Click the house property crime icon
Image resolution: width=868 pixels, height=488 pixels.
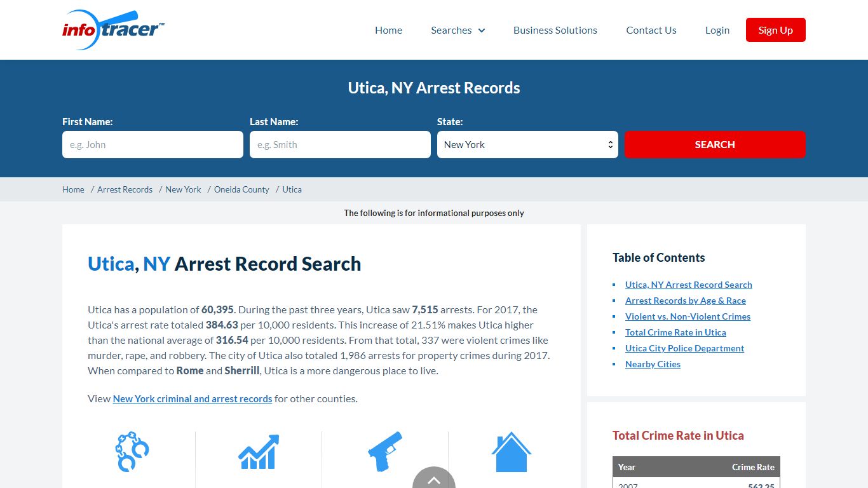coord(512,452)
